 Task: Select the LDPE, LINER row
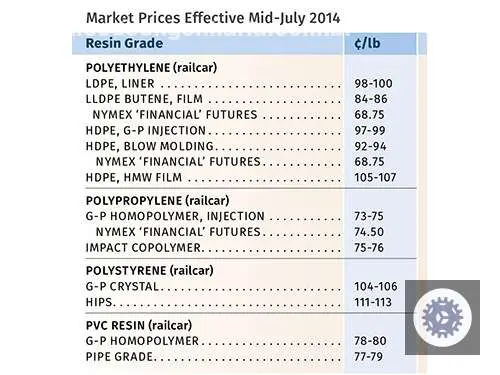(239, 84)
